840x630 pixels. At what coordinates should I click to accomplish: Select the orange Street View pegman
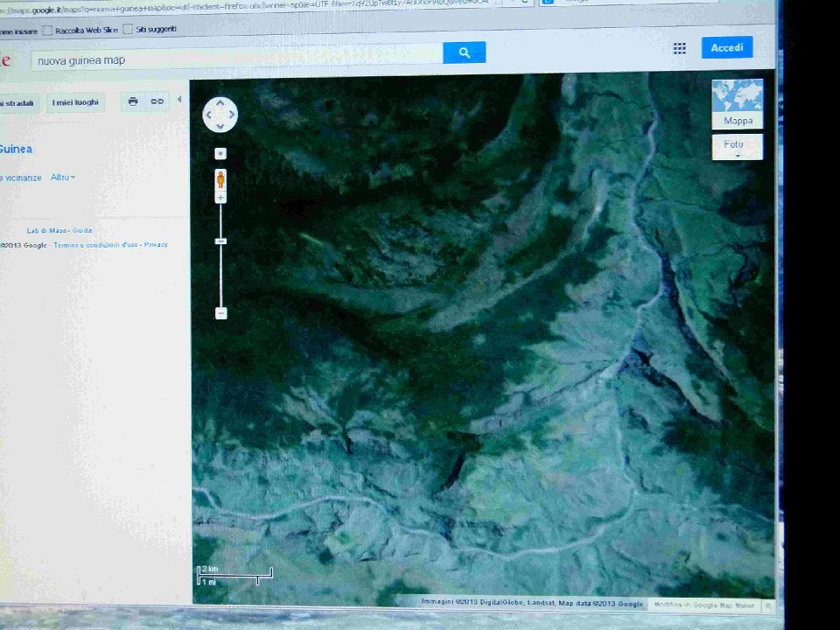click(220, 178)
